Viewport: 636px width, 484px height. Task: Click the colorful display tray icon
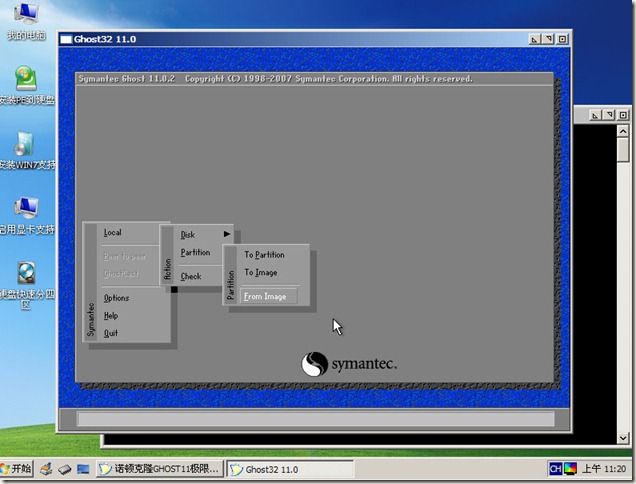(570, 469)
